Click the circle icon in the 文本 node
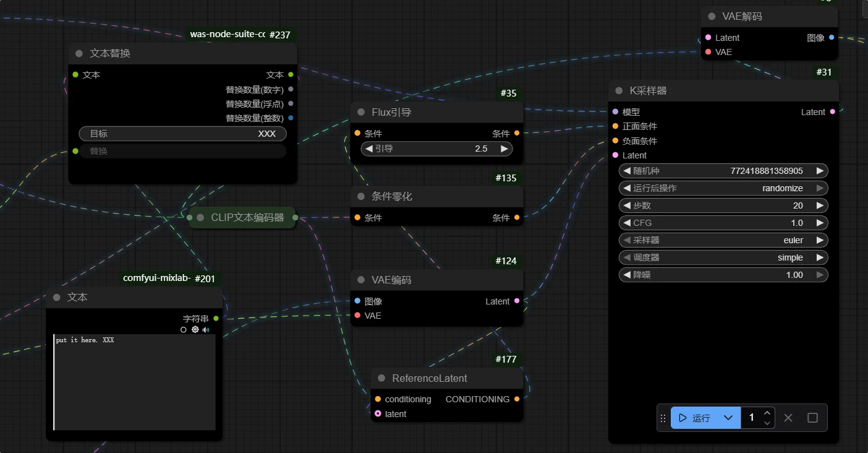Viewport: 868px width, 453px height. click(x=184, y=330)
